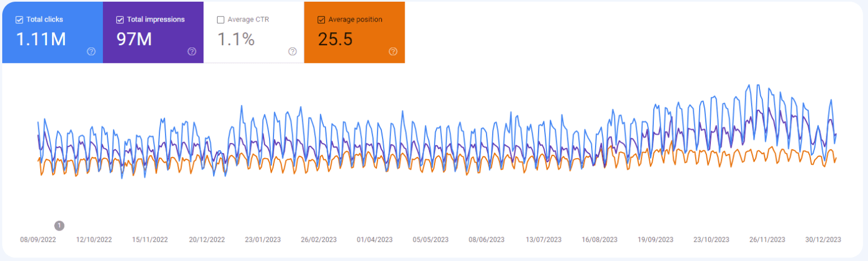Enable the Average CTR checkbox

pos(220,20)
